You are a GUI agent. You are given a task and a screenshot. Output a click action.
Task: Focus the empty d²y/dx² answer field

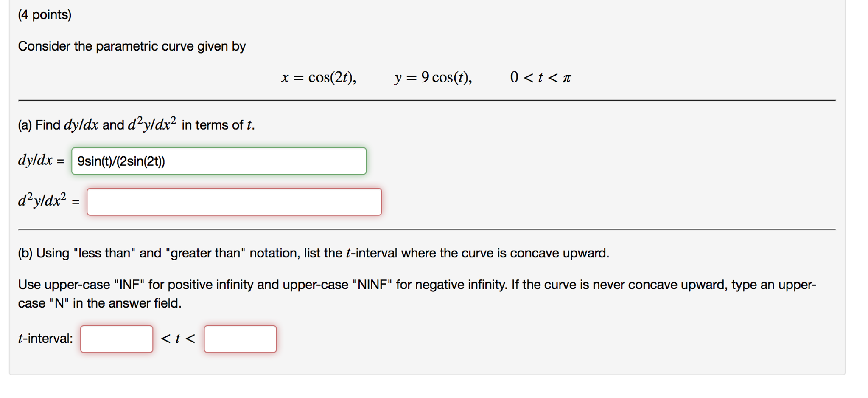[234, 202]
